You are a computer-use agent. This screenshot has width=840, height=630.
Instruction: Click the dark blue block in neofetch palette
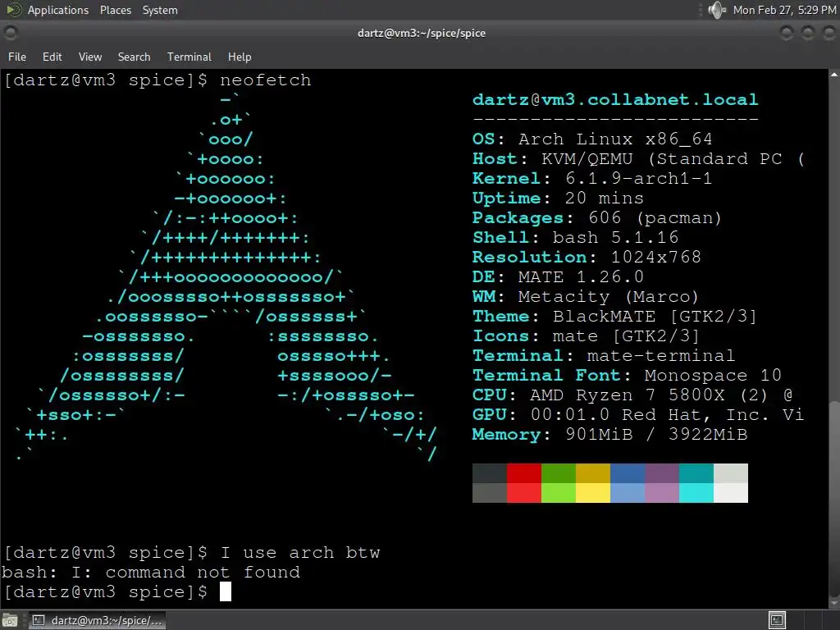(628, 473)
